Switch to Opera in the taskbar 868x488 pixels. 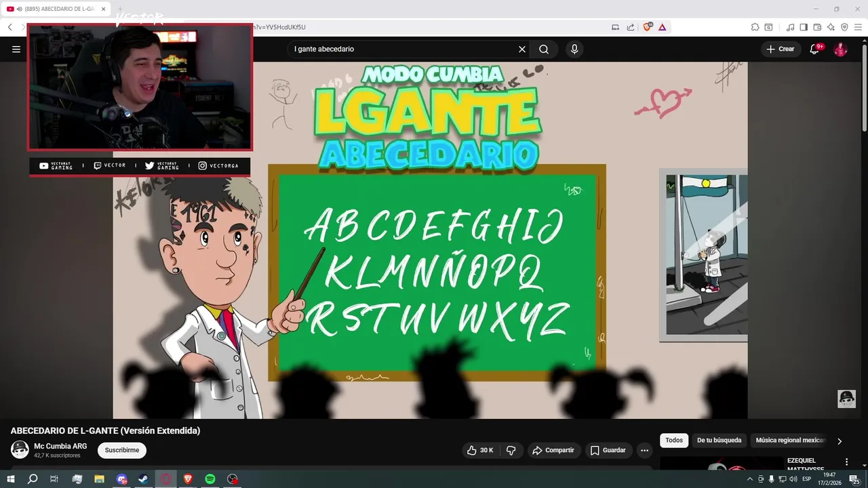[x=166, y=479]
